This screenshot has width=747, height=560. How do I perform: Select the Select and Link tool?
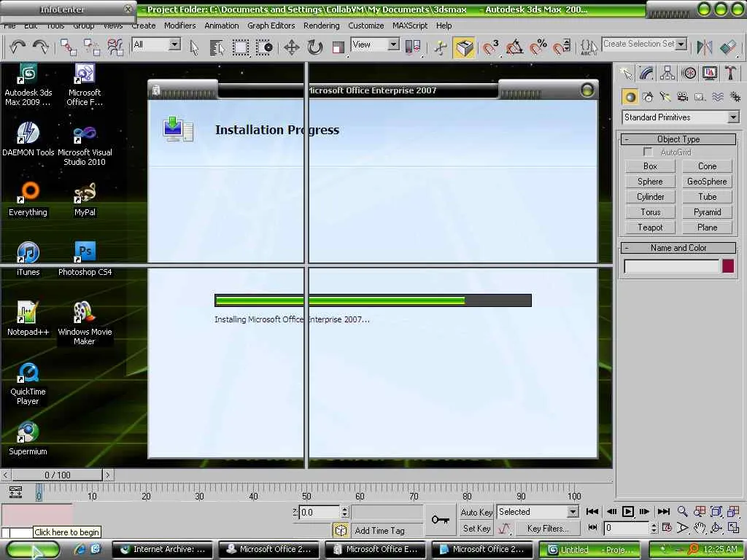coord(68,47)
